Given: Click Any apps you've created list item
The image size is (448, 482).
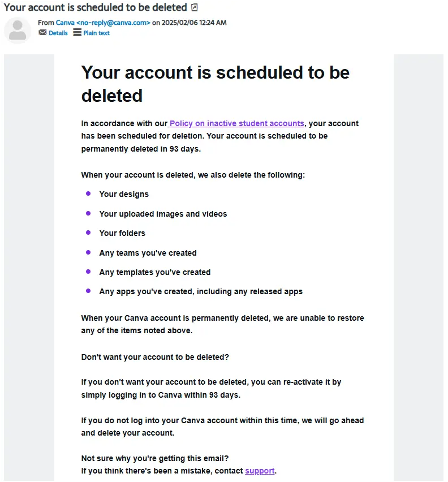Looking at the screenshot, I should tap(201, 292).
